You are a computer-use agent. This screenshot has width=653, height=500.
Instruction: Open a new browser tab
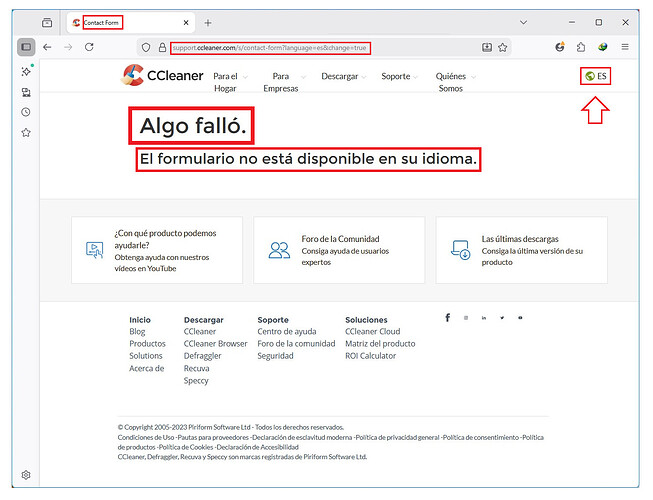coord(208,22)
